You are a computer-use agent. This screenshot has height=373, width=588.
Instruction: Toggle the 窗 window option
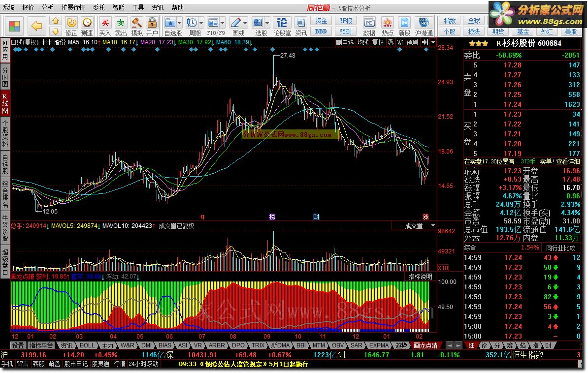[x=400, y=42]
